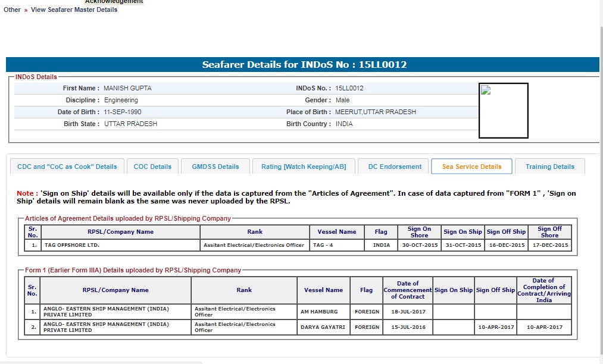Screen dimensions: 603x364
Task: Click the TAG - 4 vessel name cell
Action: pyautogui.click(x=335, y=245)
